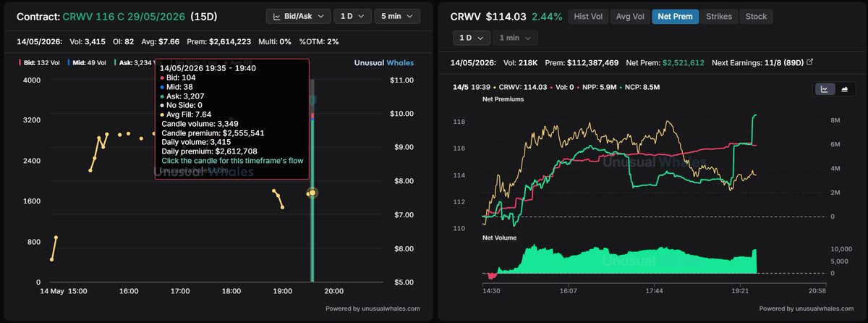Viewport: 868px width, 323px height.
Task: Click the CRWV ticker symbol in right panel
Action: pos(465,16)
